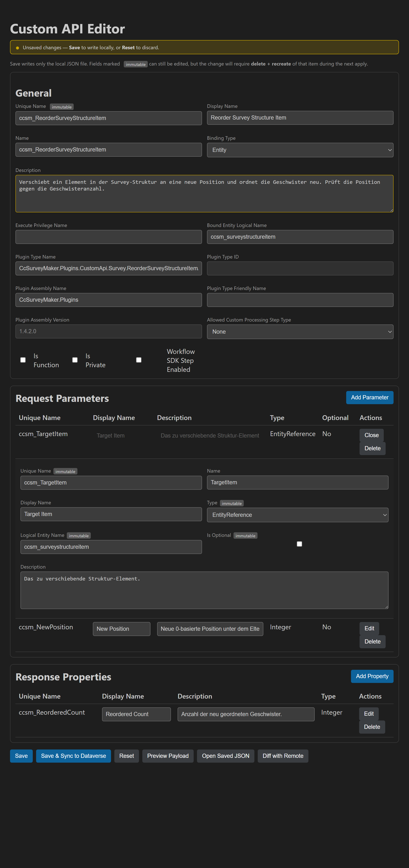Open the parameter Type EntityReference dropdown

(298, 515)
